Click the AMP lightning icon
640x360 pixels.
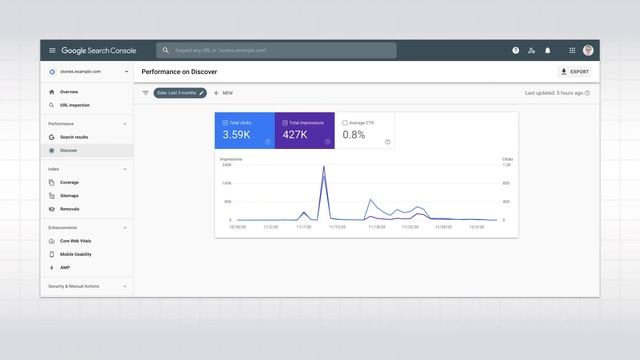tap(51, 268)
